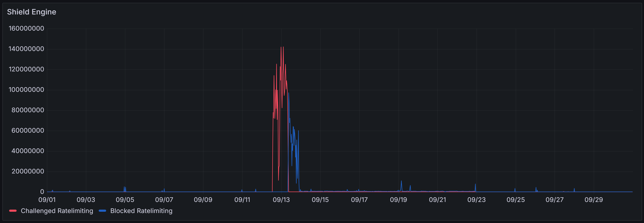Click the 160000000 y-axis label
This screenshot has height=223, width=644.
click(26, 28)
